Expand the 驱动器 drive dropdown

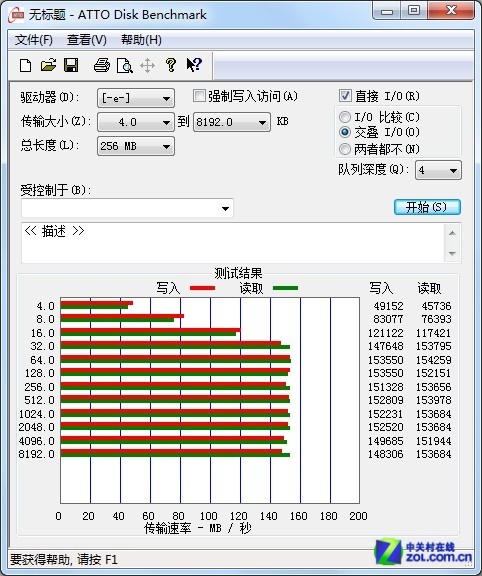[x=136, y=98]
